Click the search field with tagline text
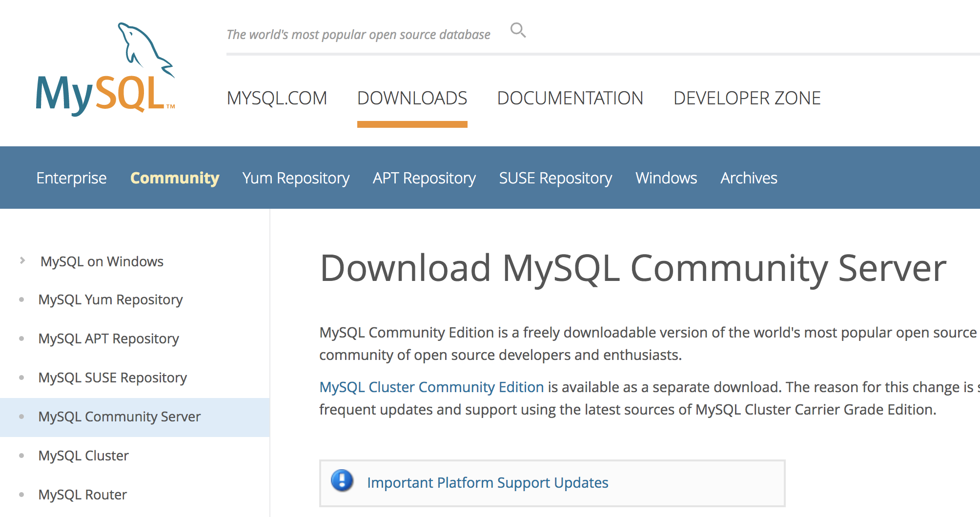 358,35
